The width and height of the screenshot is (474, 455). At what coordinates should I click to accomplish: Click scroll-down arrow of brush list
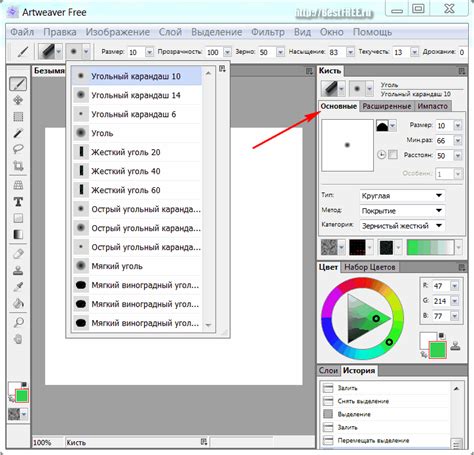click(208, 325)
